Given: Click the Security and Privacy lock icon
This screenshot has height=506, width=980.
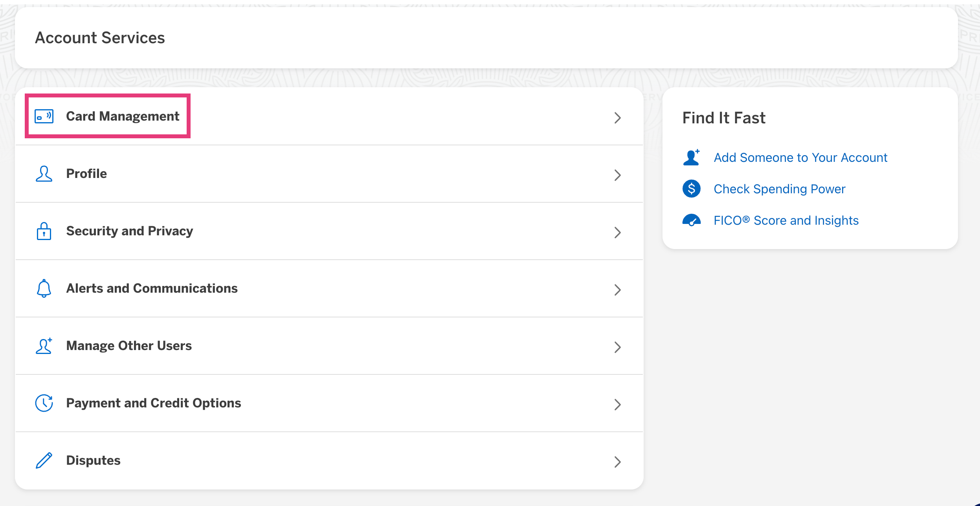Looking at the screenshot, I should [44, 231].
